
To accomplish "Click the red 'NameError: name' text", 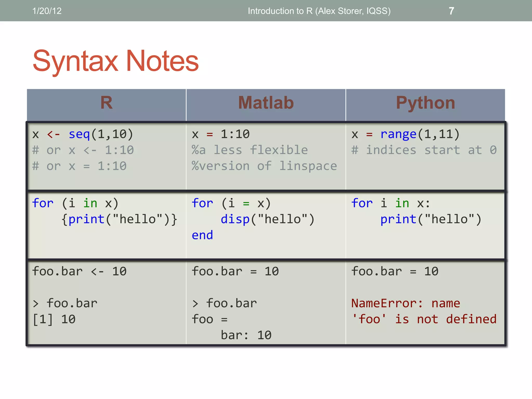I will (405, 303).
